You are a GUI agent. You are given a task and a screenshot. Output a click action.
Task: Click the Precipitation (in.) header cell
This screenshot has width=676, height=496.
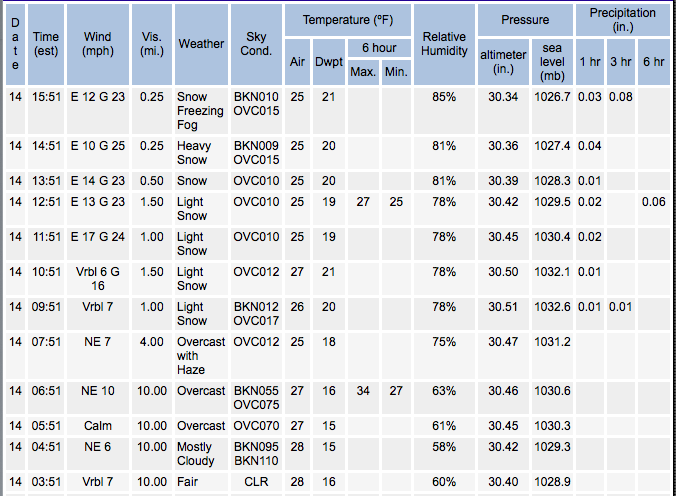click(622, 20)
